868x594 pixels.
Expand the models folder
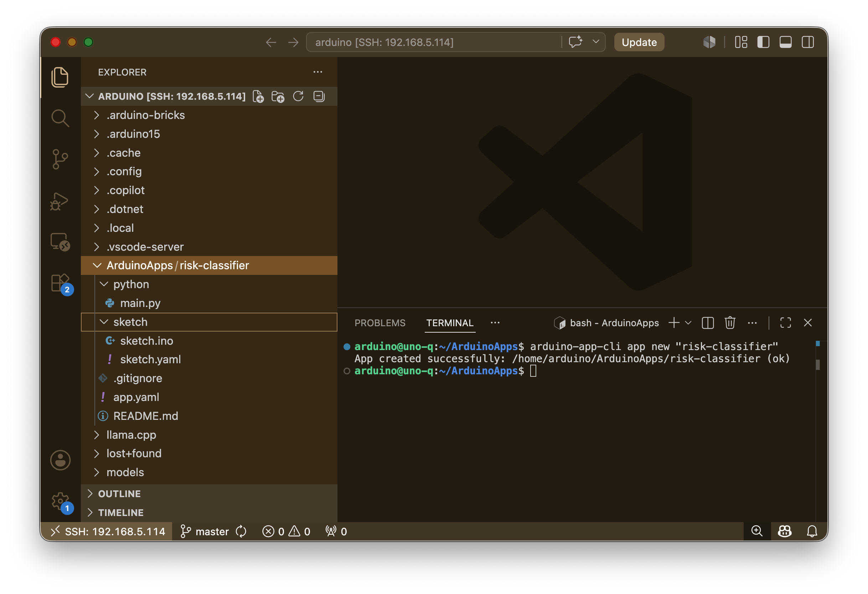tap(209, 473)
